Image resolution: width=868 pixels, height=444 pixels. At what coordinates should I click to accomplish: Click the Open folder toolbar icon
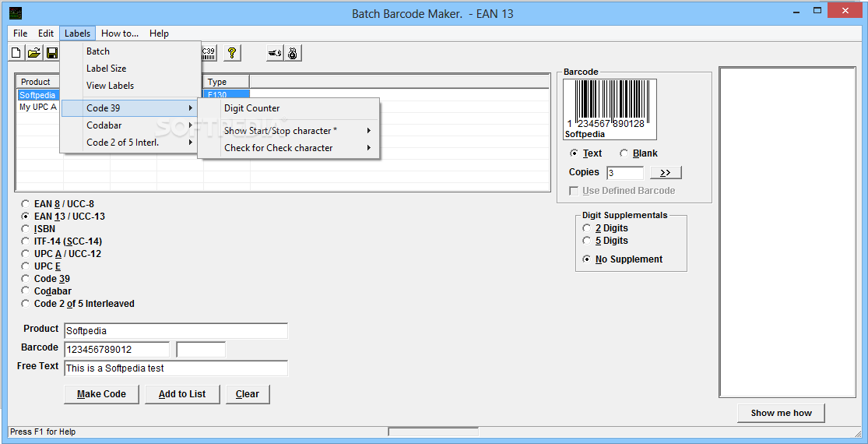[x=34, y=53]
